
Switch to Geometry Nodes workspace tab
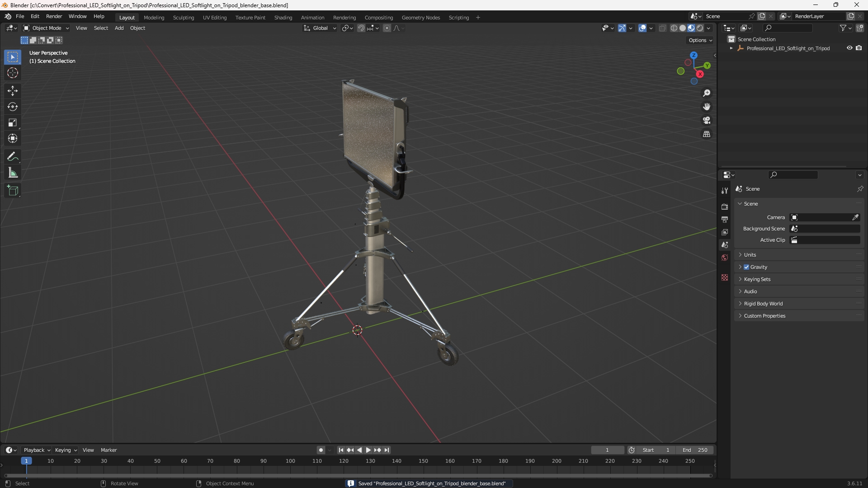[x=420, y=18]
